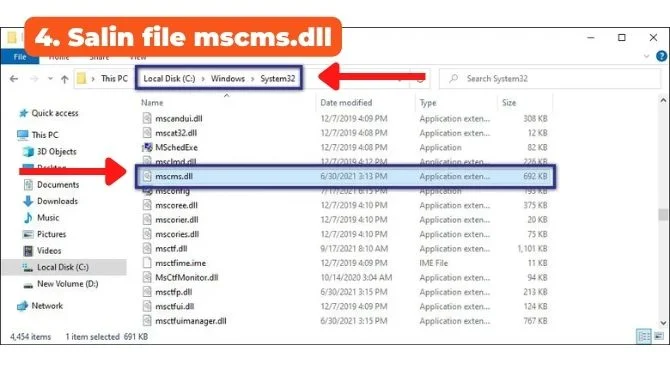Open Videos folder in sidebar
The image size is (670, 372).
pos(49,251)
